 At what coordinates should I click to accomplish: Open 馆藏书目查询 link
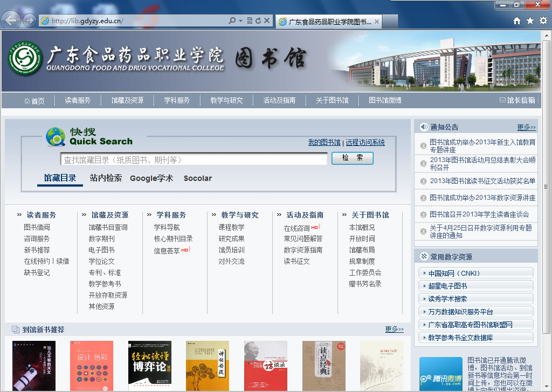(108, 227)
